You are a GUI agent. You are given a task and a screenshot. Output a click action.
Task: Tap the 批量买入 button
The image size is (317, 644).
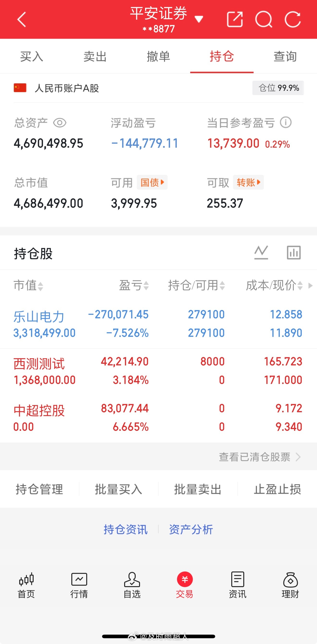point(119,489)
